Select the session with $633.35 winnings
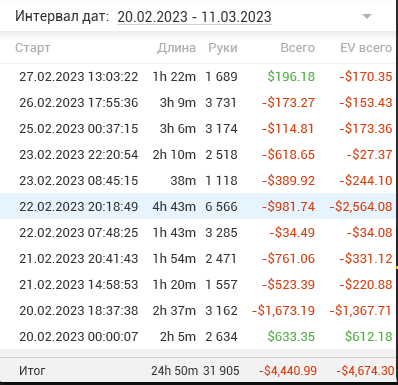 tap(198, 337)
